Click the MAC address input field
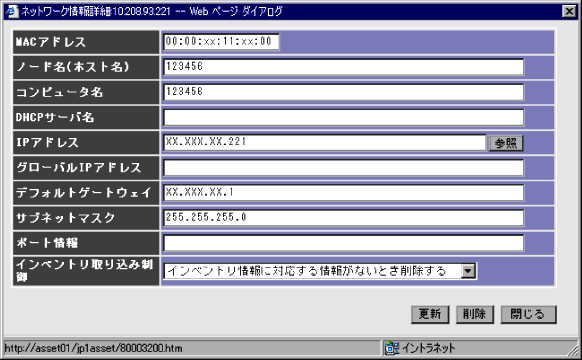582x360 pixels. click(x=221, y=42)
